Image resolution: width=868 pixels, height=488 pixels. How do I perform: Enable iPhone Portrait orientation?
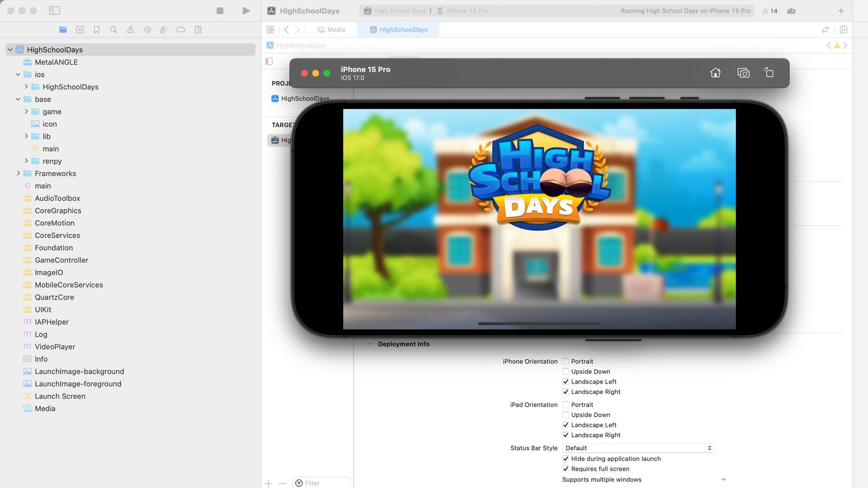tap(566, 361)
